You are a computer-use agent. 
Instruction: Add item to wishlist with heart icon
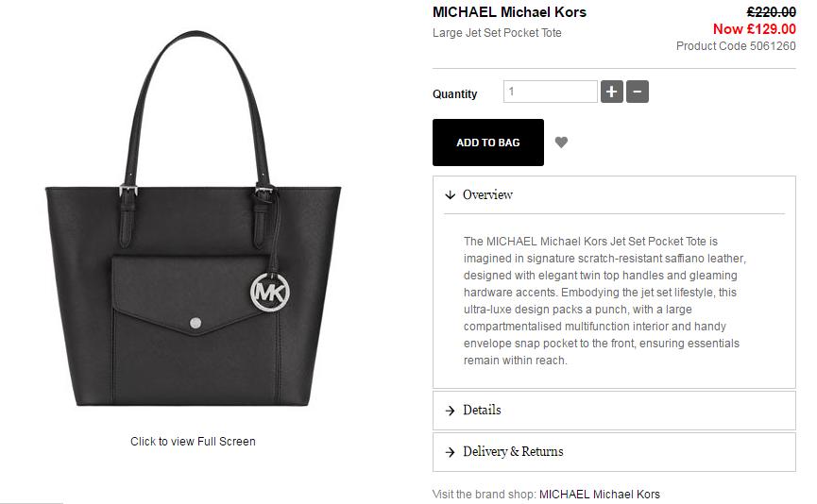click(561, 143)
